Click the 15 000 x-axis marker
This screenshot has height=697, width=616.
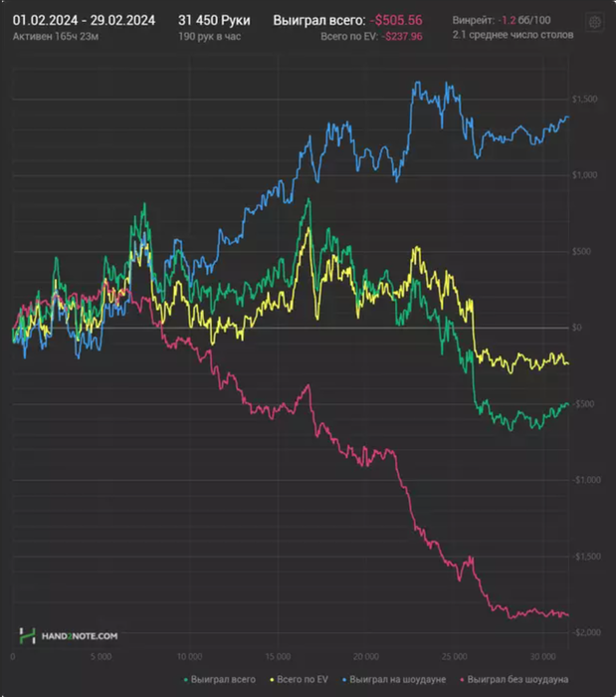pyautogui.click(x=278, y=657)
